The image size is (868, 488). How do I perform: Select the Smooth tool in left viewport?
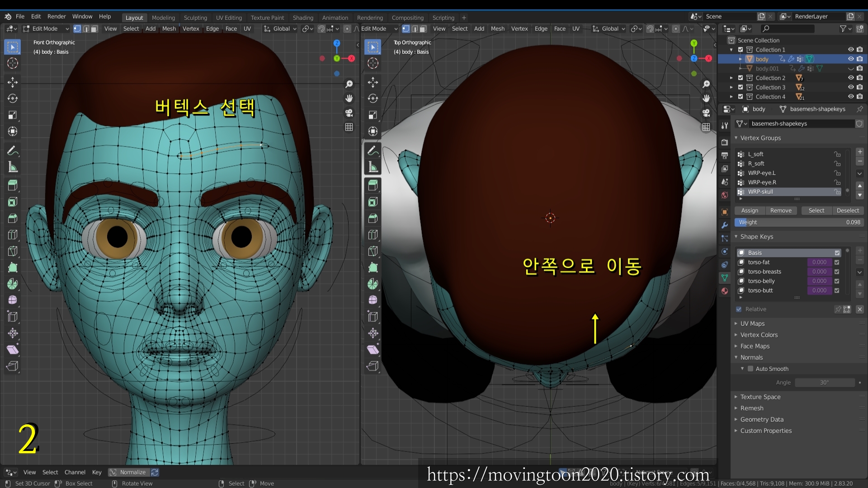[13, 300]
